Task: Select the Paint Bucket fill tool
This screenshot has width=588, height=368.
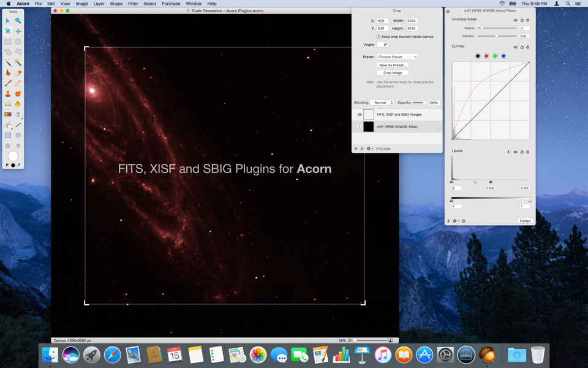Action: coord(8,73)
